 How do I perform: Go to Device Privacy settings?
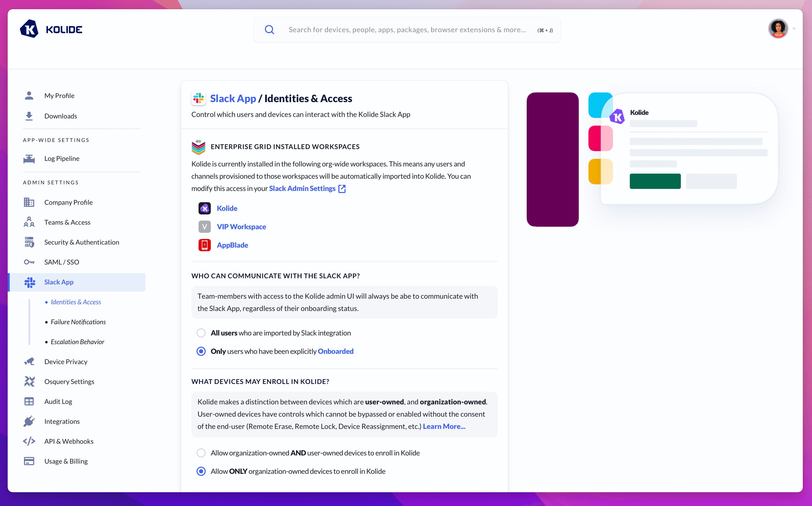[66, 362]
